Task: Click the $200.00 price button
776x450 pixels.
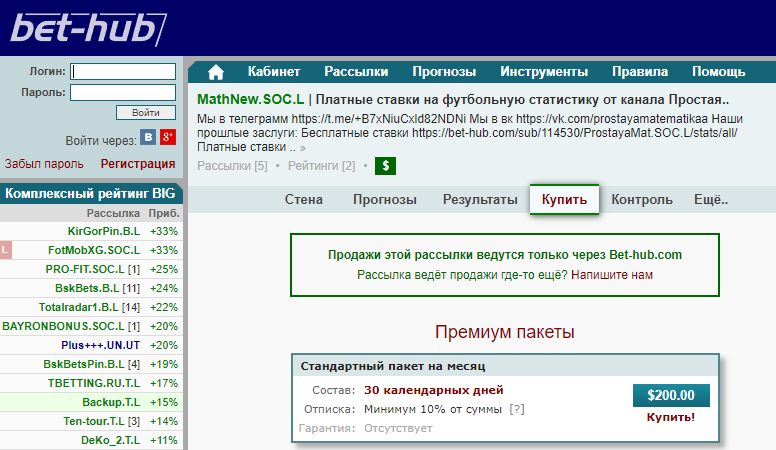Action: [671, 395]
